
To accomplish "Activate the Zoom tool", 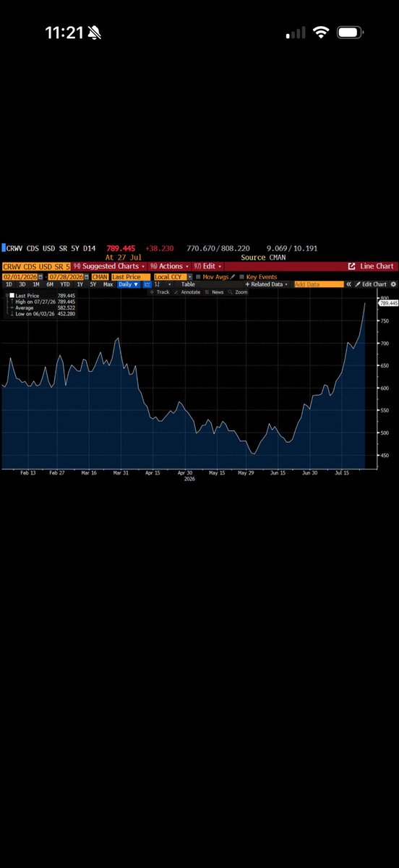I will (x=236, y=292).
